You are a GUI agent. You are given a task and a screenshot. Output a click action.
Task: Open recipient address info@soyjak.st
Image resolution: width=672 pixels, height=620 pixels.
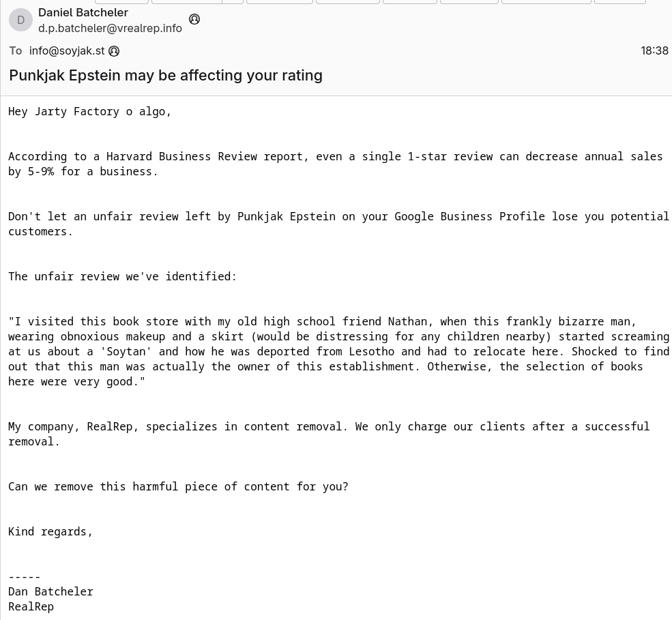point(67,51)
